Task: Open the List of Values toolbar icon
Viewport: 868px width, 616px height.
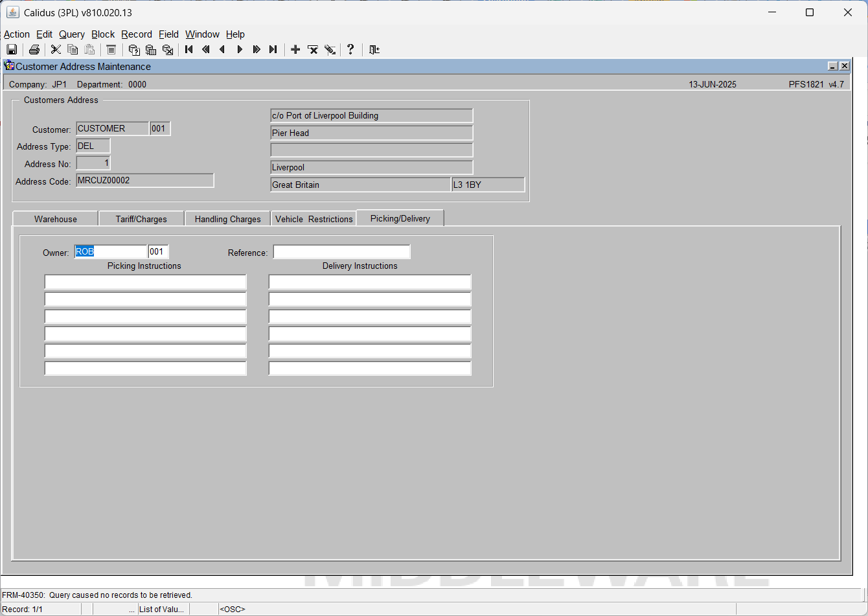Action: coord(111,50)
